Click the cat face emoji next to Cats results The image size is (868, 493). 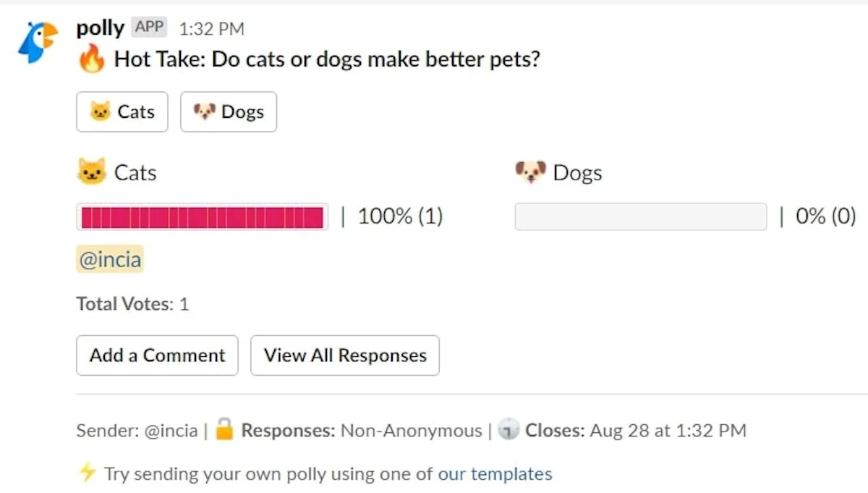[90, 172]
